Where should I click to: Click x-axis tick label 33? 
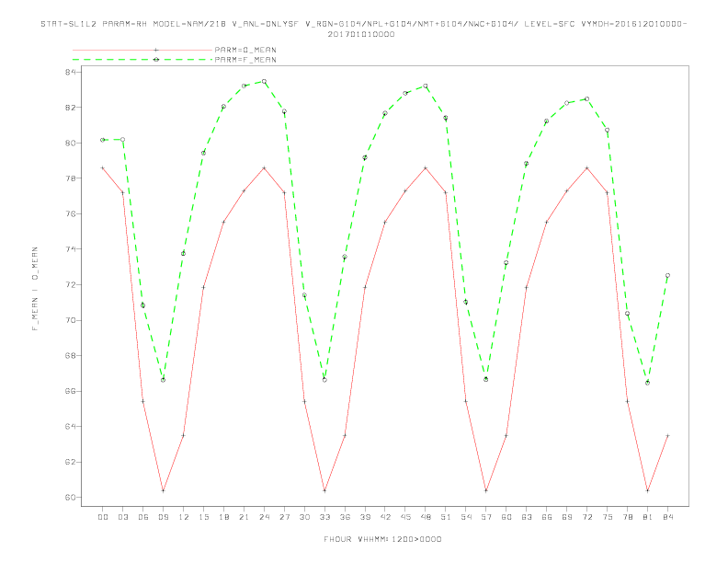click(324, 517)
